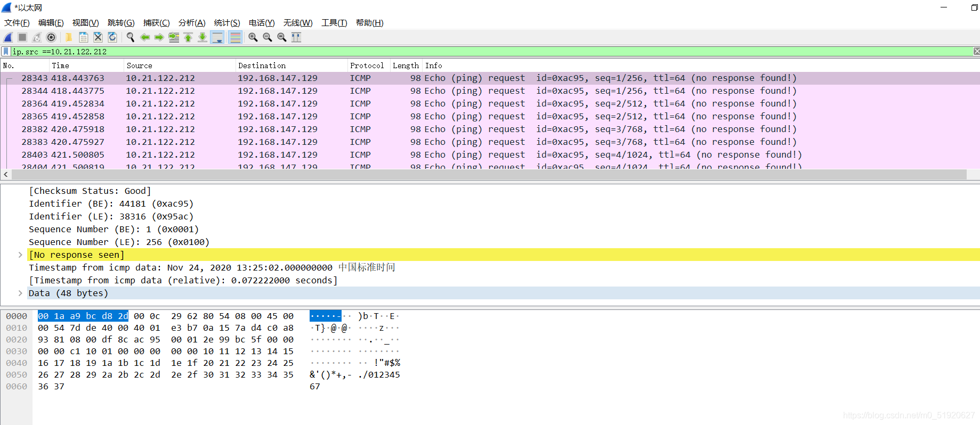The height and width of the screenshot is (425, 980).
Task: Open the display filter bookmark menu
Action: tap(6, 52)
